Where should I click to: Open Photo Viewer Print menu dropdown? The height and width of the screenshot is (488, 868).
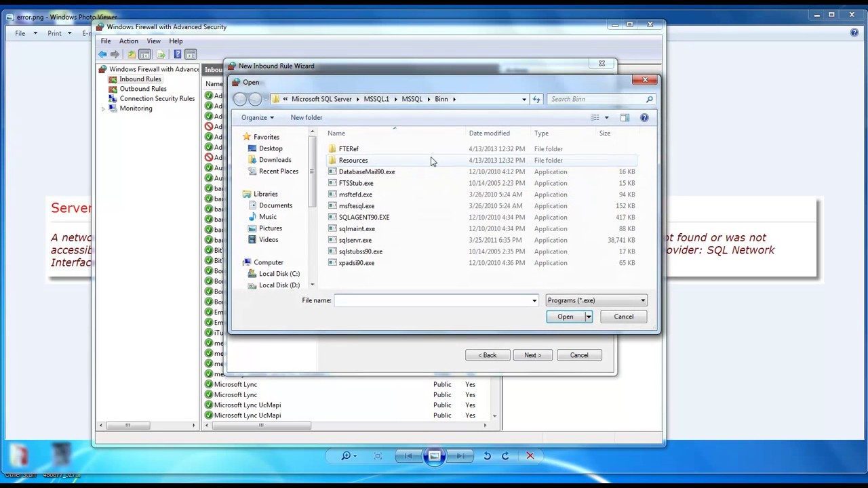[59, 33]
